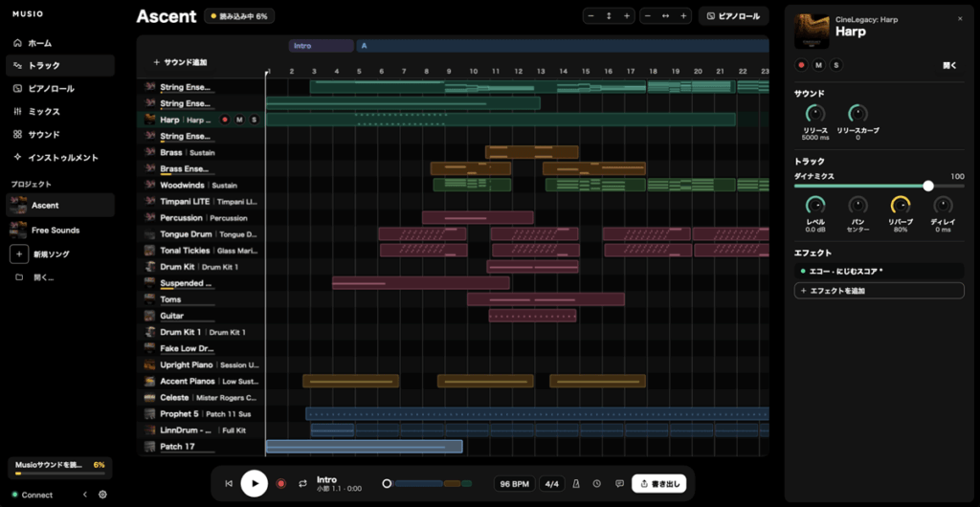Click the Toms track icon
Screen dimensions: 980x507
pyautogui.click(x=149, y=299)
